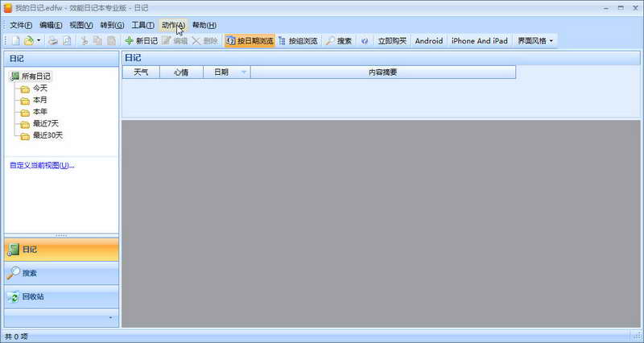The image size is (644, 343).
Task: Select the 最近7天 folder in tree
Action: [x=46, y=123]
